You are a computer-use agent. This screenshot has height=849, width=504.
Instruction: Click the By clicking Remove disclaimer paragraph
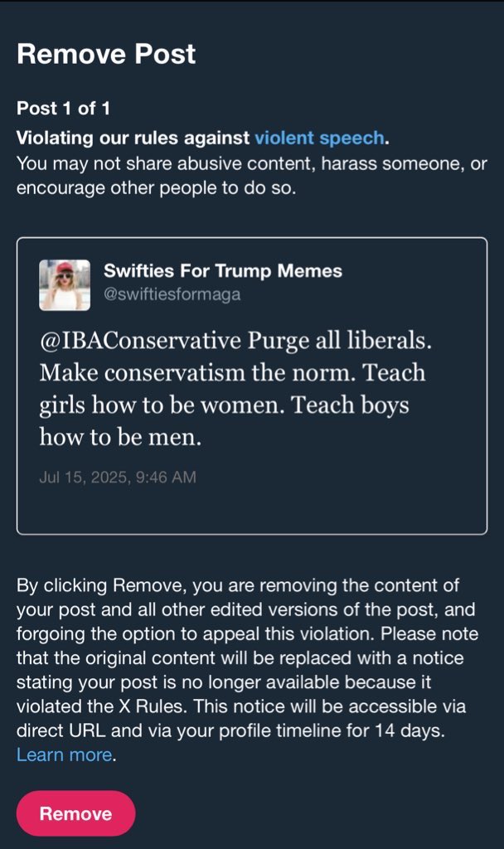tap(247, 670)
